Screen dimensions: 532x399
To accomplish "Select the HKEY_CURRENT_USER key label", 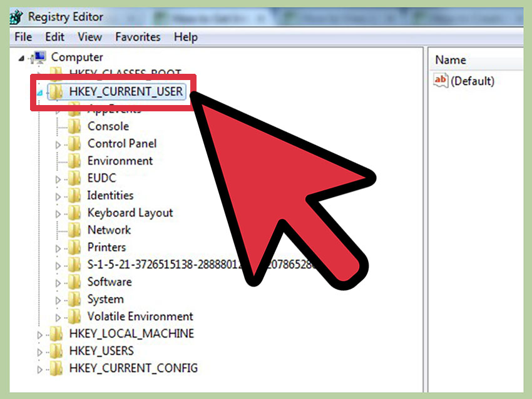I will pyautogui.click(x=126, y=91).
